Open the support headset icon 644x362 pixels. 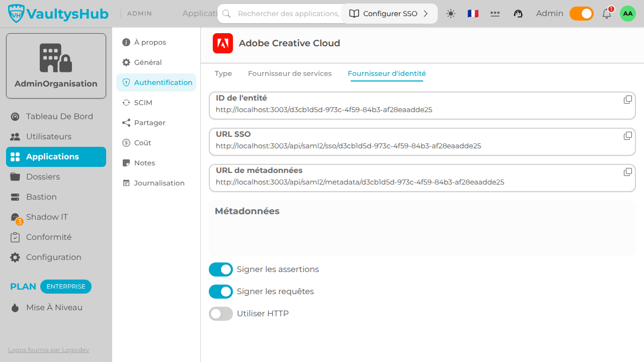click(x=518, y=14)
